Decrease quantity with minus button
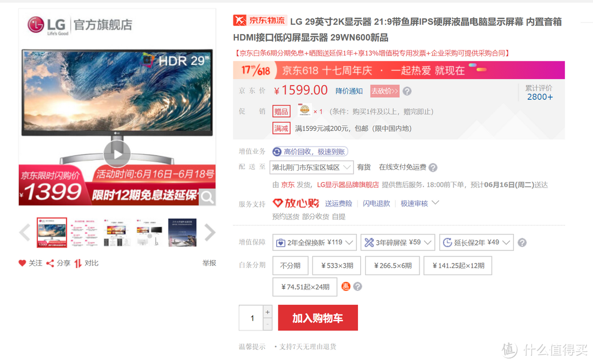The height and width of the screenshot is (364, 593). (267, 324)
